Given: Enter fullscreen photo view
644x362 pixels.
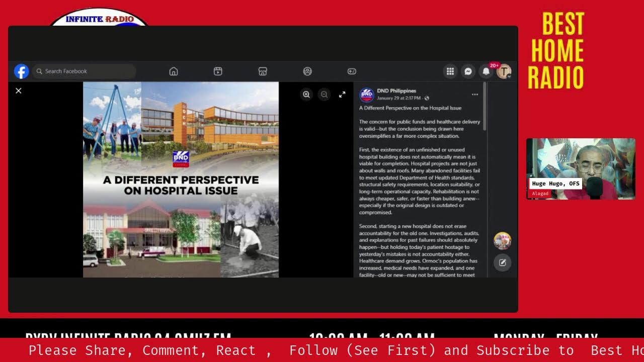Looking at the screenshot, I should pos(342,94).
